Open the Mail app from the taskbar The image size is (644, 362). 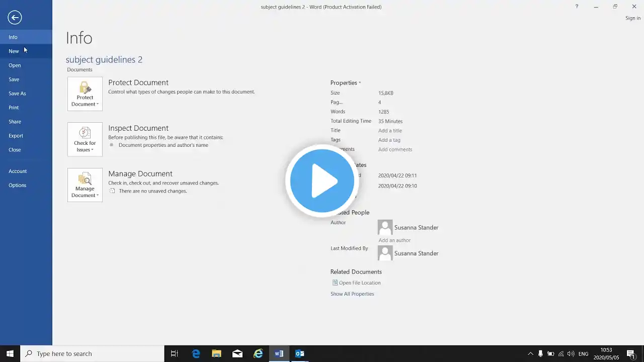[237, 353]
